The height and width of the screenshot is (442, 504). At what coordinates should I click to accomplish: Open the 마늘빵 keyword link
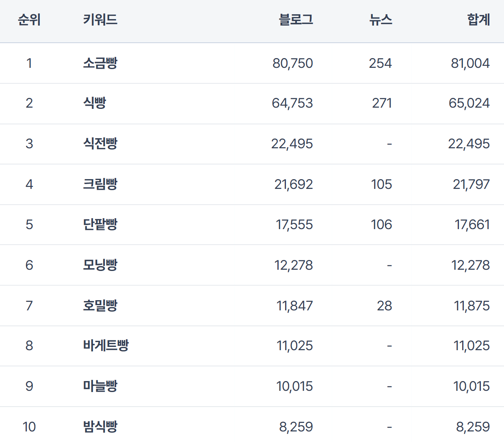(100, 386)
